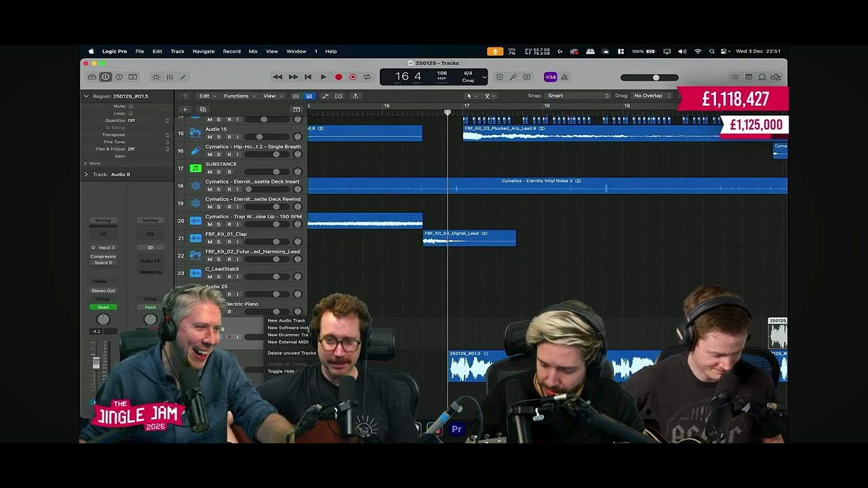Toggle the Metronome click button
Image resolution: width=868 pixels, height=488 pixels.
click(564, 77)
